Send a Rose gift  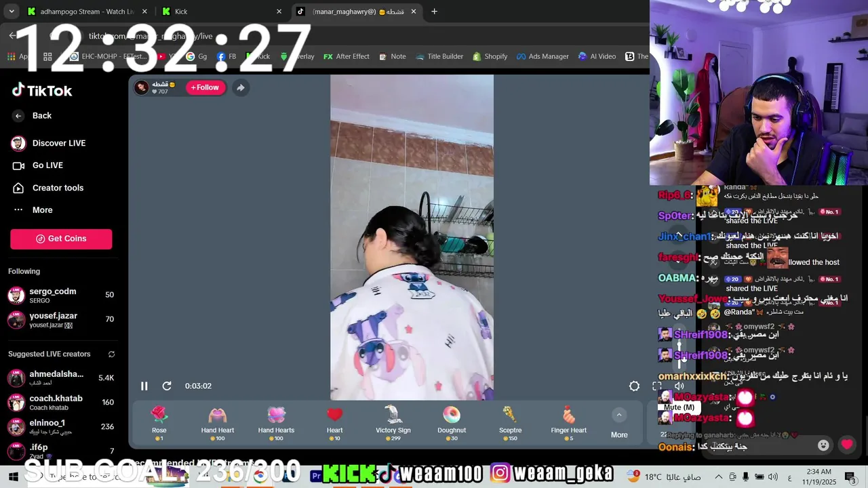[159, 423]
